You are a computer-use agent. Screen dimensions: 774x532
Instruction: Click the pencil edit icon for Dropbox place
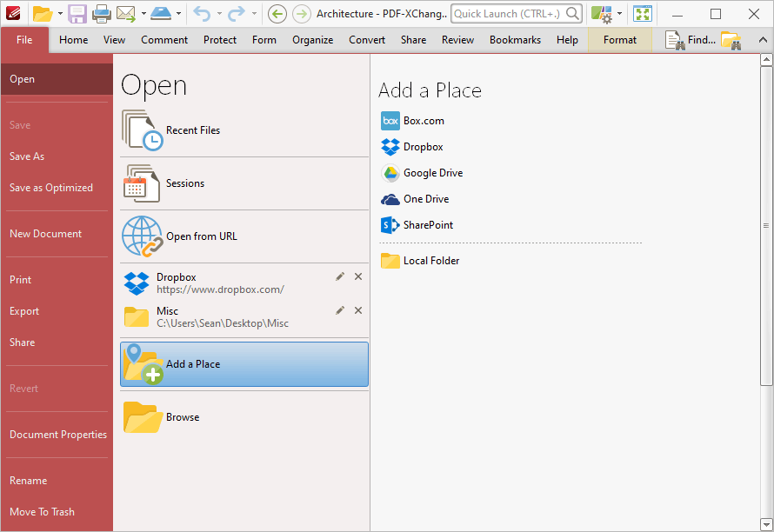click(340, 276)
